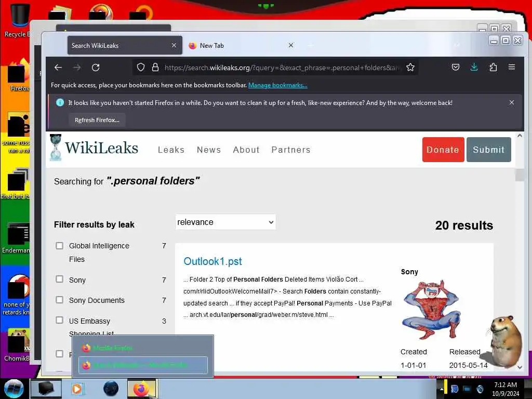Viewport: 532px width, 399px height.
Task: Click the red Donate button
Action: point(443,150)
